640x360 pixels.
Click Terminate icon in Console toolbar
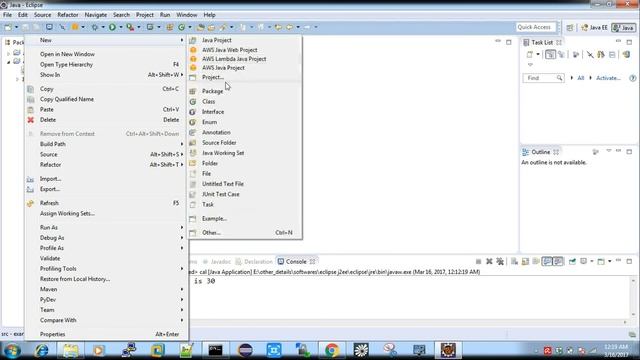click(x=478, y=261)
